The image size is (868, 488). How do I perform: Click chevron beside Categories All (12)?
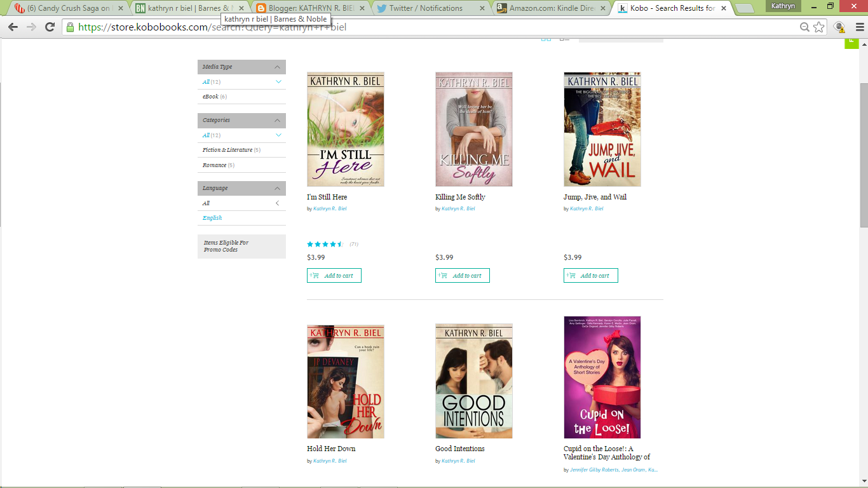click(x=278, y=135)
